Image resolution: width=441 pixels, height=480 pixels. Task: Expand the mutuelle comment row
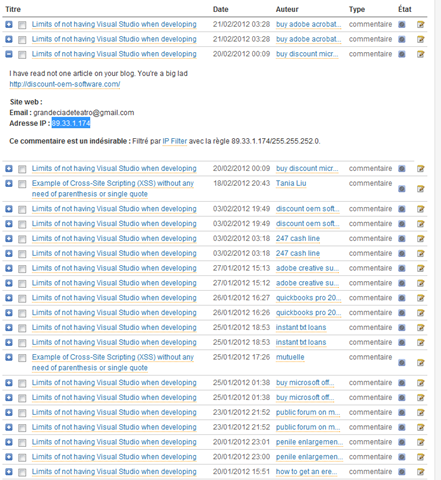click(x=9, y=357)
